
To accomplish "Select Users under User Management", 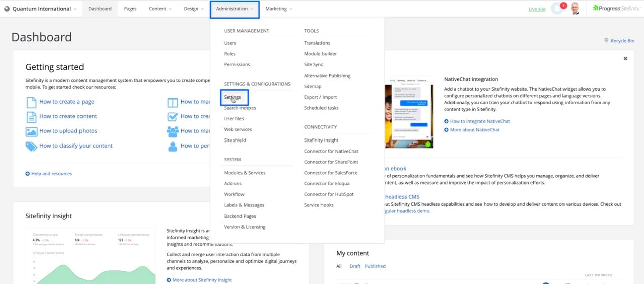I will (230, 43).
